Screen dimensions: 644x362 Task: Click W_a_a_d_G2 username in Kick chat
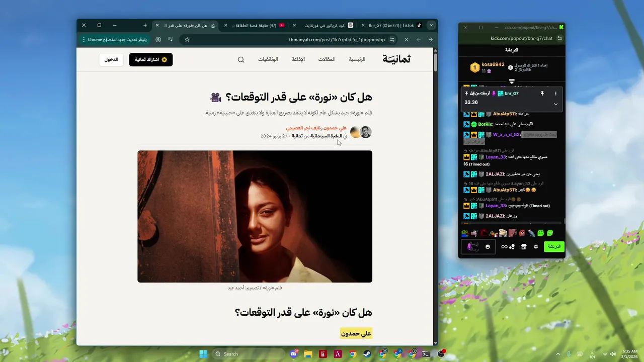tap(506, 134)
